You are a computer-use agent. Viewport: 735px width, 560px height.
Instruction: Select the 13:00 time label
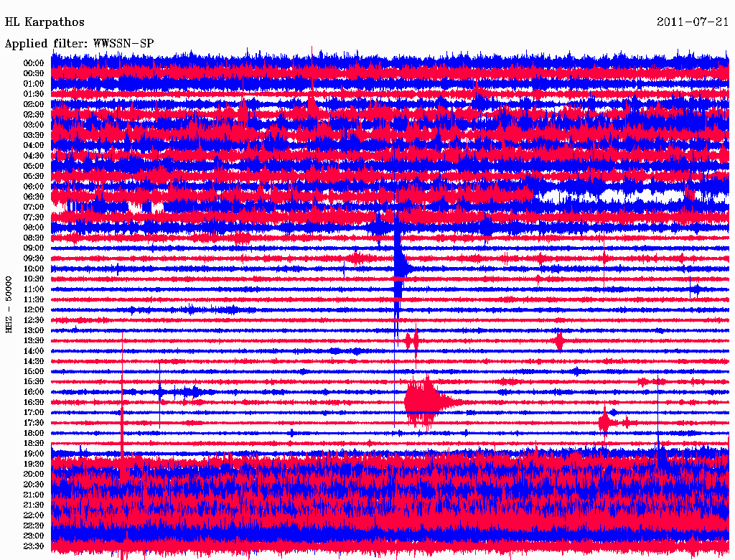coord(34,330)
